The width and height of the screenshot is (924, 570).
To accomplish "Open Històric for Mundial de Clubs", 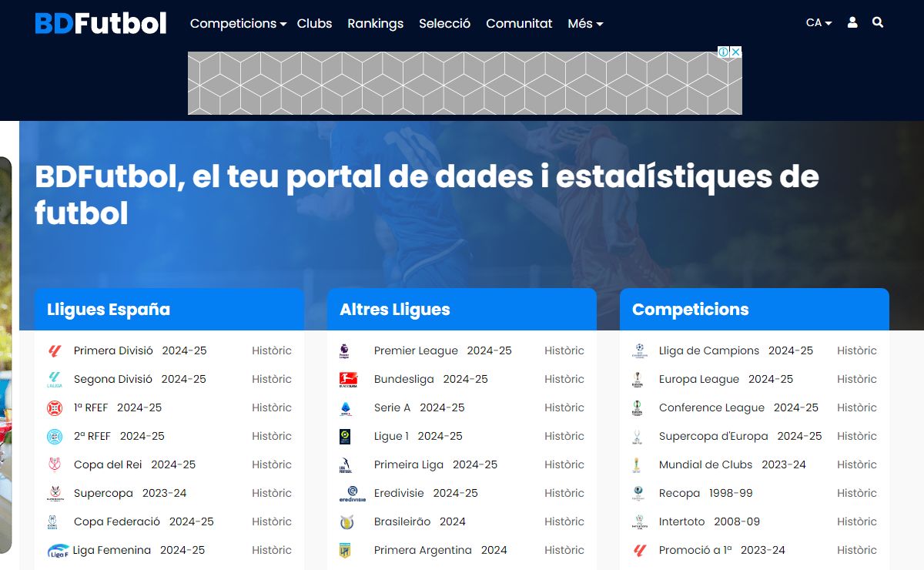I will click(857, 464).
